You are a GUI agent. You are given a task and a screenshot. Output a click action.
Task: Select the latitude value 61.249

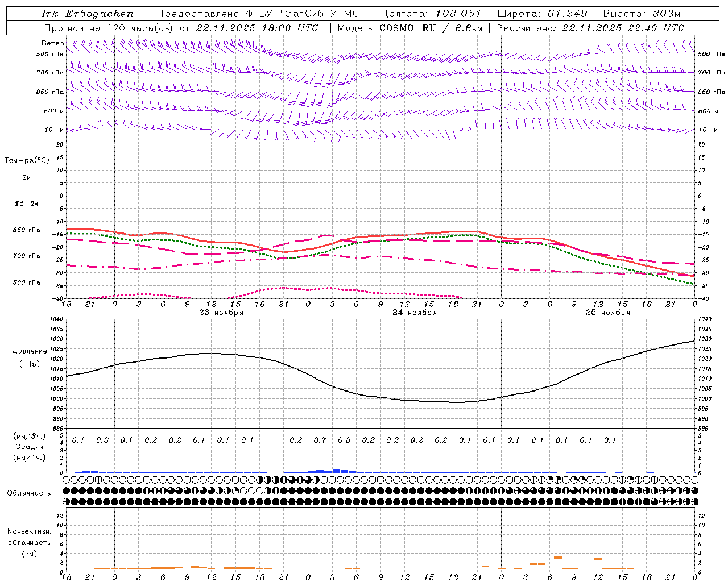point(568,14)
